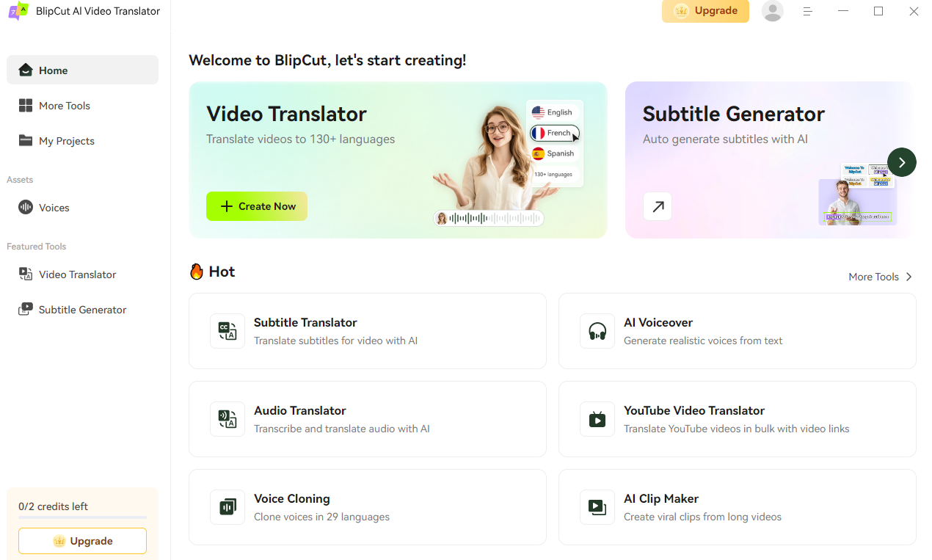This screenshot has width=932, height=560.
Task: Click the plus icon in Create Now
Action: tap(227, 206)
